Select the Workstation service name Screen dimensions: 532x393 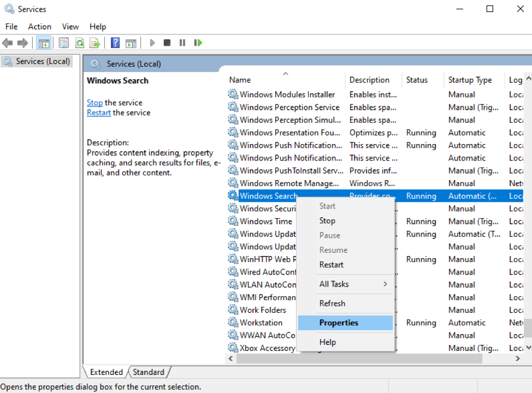[x=261, y=323]
